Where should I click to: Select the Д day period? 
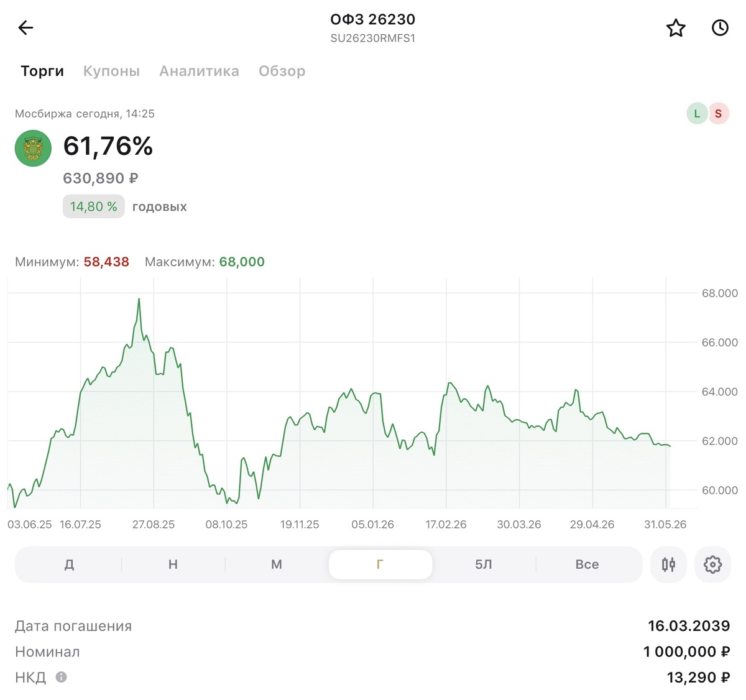(69, 564)
